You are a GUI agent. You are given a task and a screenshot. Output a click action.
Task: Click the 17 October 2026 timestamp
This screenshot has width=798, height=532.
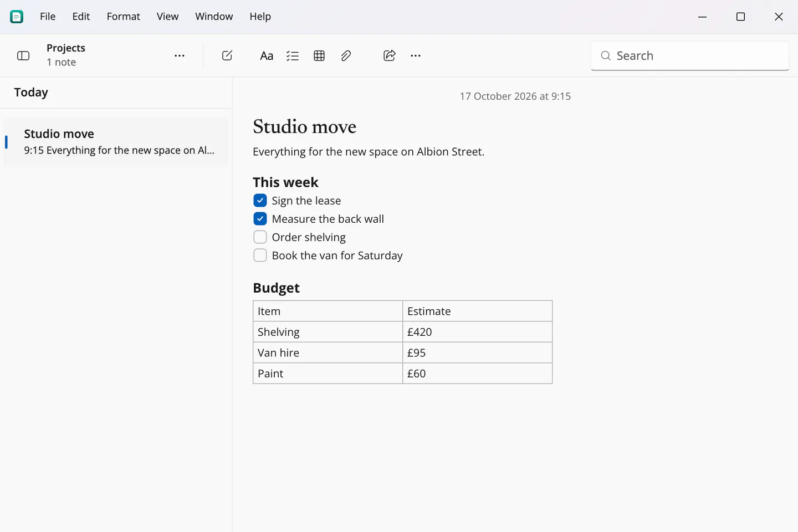point(515,96)
